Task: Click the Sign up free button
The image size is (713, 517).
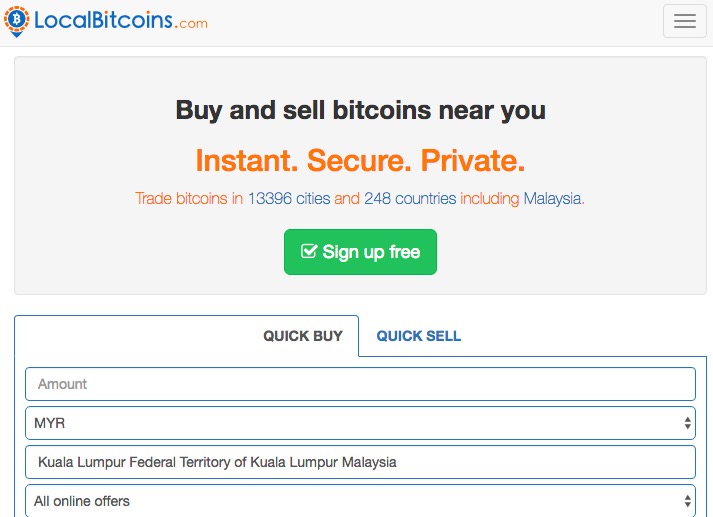Action: 361,252
